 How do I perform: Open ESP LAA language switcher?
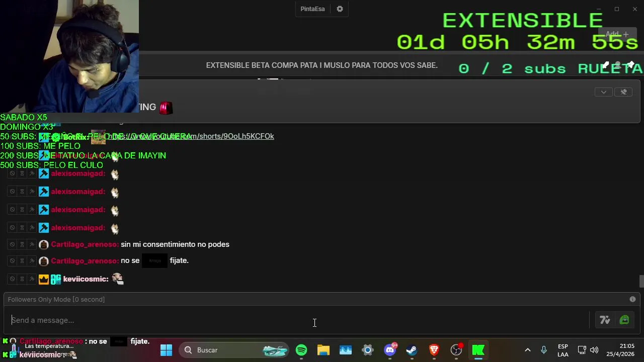pos(563,350)
